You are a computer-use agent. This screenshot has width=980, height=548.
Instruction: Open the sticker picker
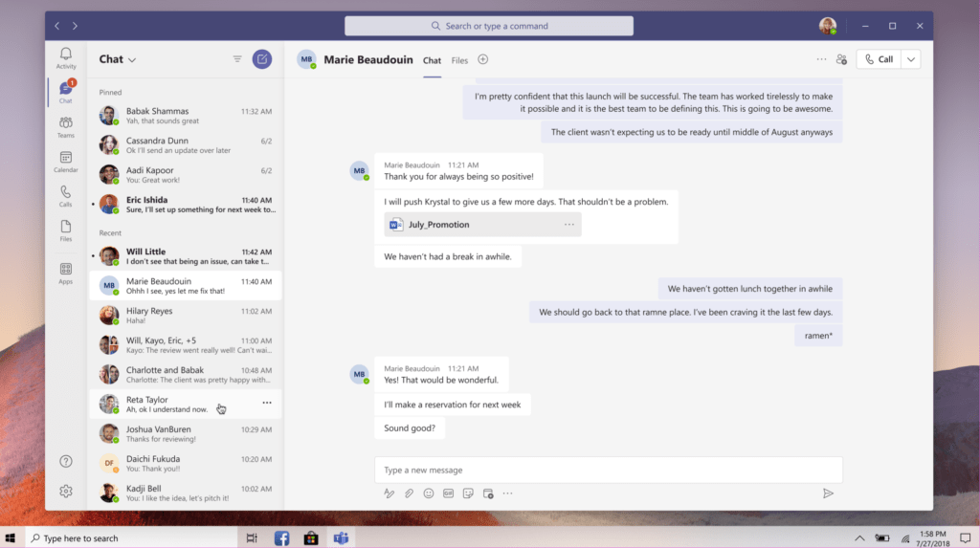pyautogui.click(x=468, y=493)
